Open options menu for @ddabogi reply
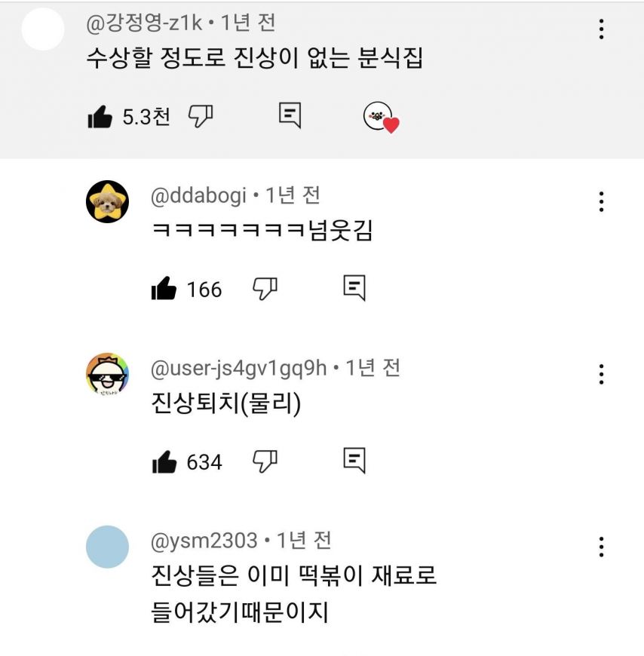The height and width of the screenshot is (656, 644). click(x=601, y=201)
